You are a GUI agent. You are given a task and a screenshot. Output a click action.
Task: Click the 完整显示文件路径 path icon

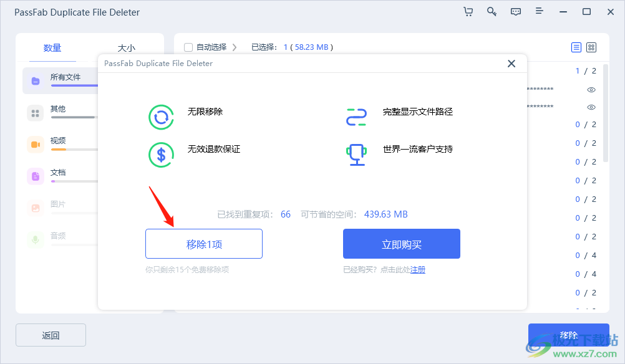pos(356,117)
